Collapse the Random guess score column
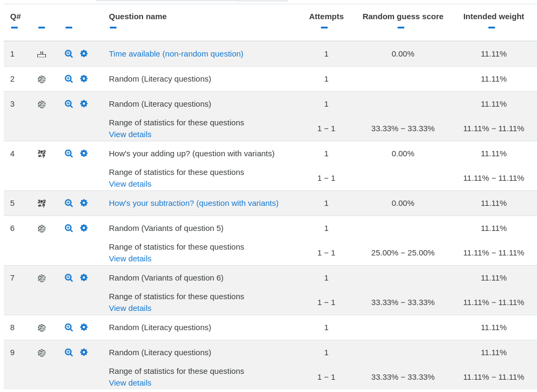 pos(401,28)
